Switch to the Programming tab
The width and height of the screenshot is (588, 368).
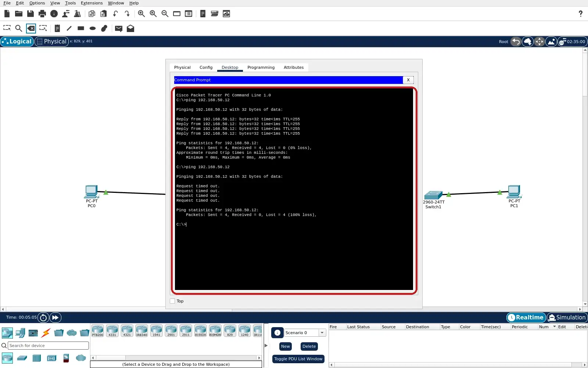(261, 67)
